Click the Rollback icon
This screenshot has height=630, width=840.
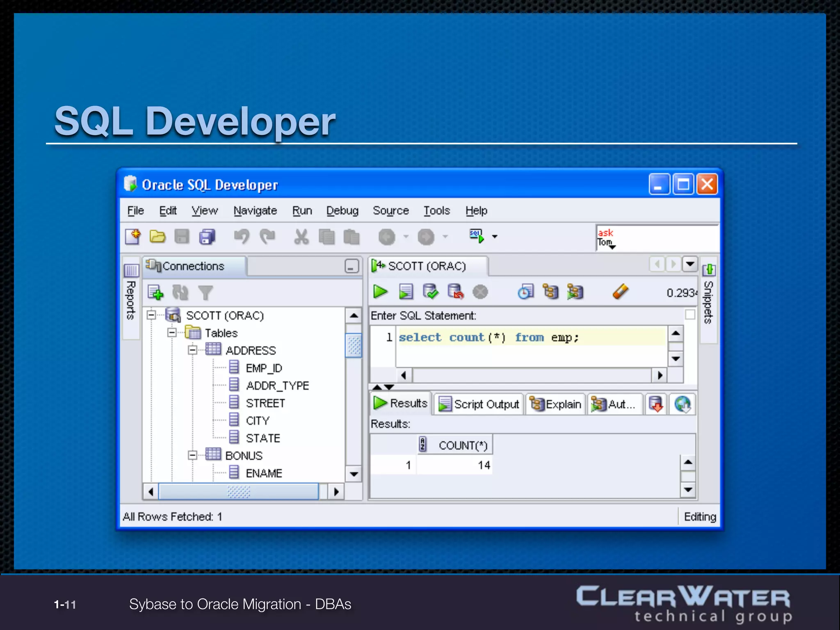tap(455, 292)
